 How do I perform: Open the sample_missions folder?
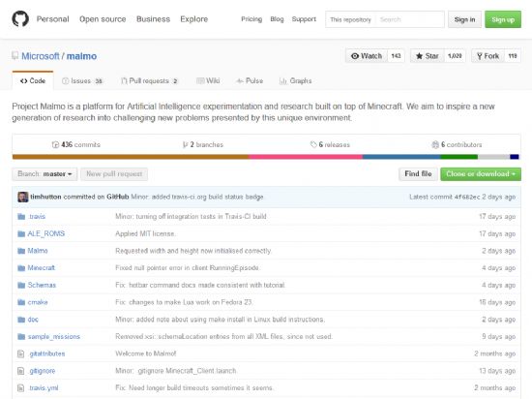pyautogui.click(x=53, y=336)
